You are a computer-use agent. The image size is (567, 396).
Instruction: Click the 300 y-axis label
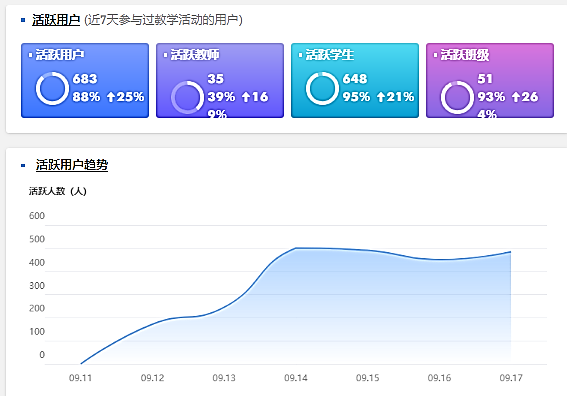click(37, 286)
